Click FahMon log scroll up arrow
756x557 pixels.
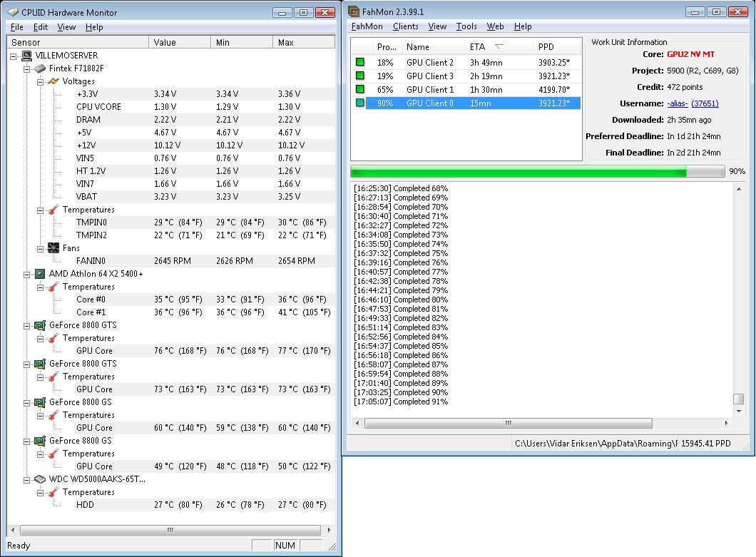point(739,189)
